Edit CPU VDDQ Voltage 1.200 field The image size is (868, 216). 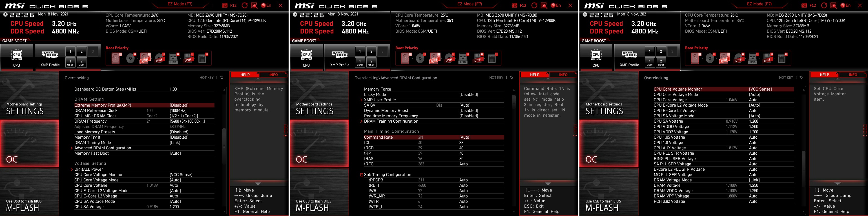click(724, 127)
